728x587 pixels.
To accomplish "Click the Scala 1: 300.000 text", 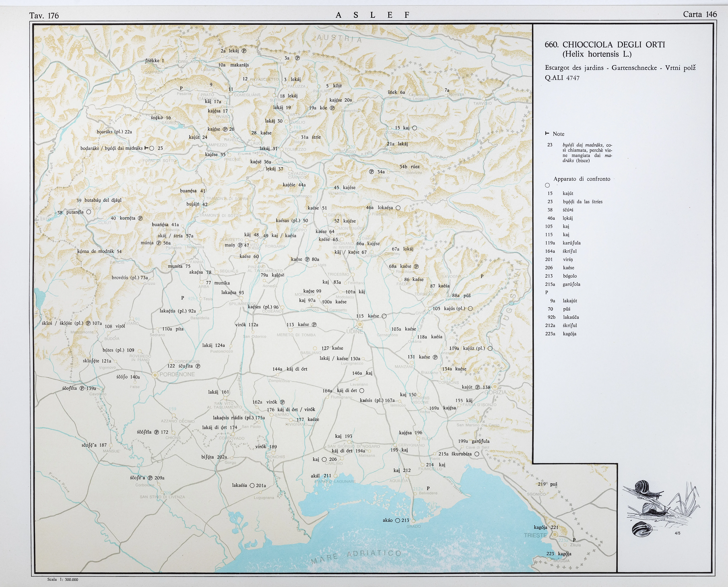I will (63, 579).
